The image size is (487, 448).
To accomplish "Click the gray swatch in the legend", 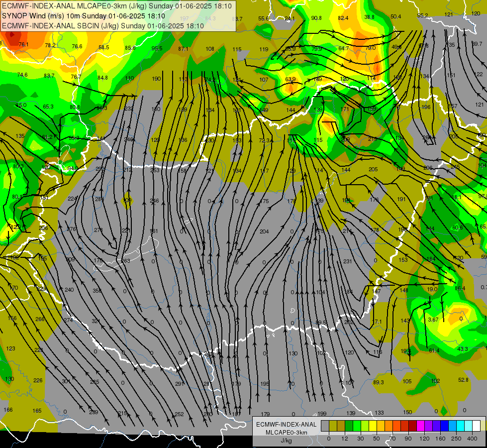I will click(325, 426).
